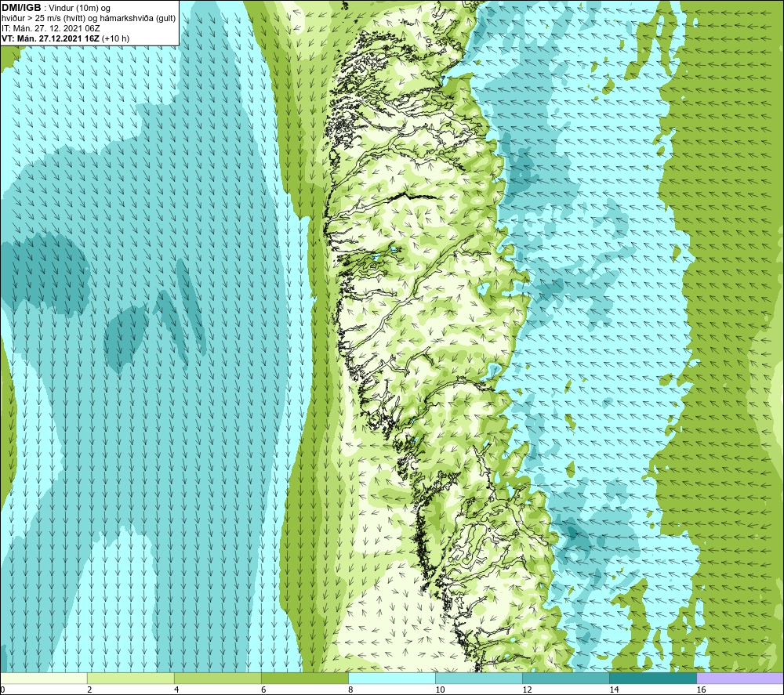Screen dimensions: 784x695
Task: Click the light green 2–4 legend swatch
Action: 130,679
